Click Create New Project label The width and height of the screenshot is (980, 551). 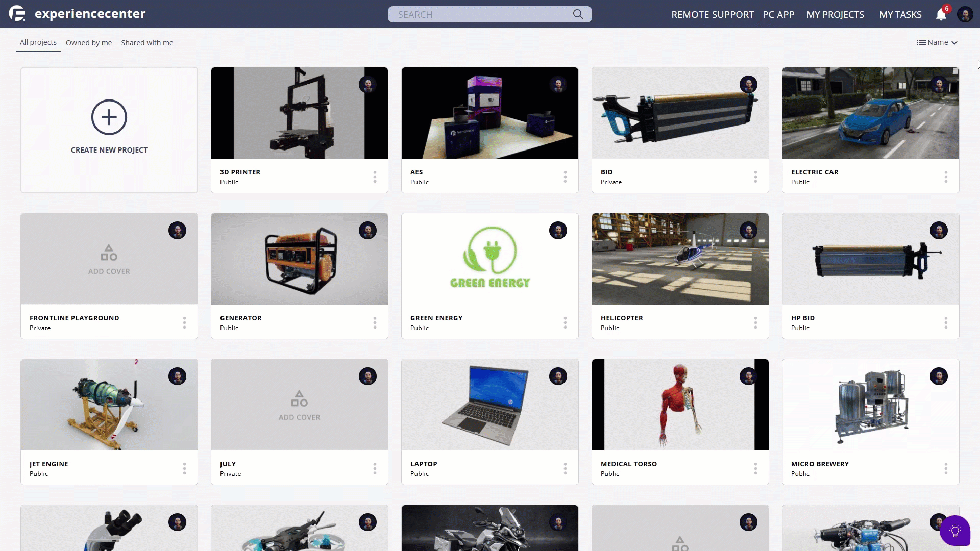109,150
